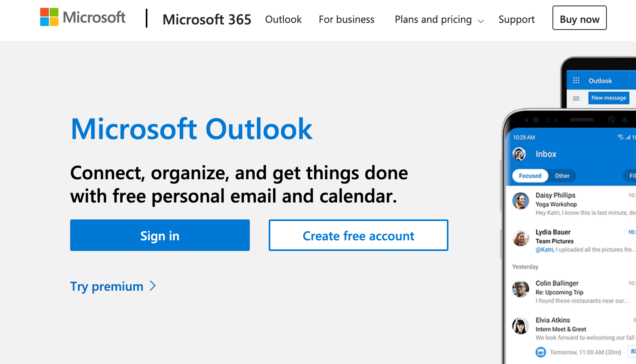The image size is (636, 364).
Task: Click Elvia Atkins avatar photo
Action: coord(521,326)
